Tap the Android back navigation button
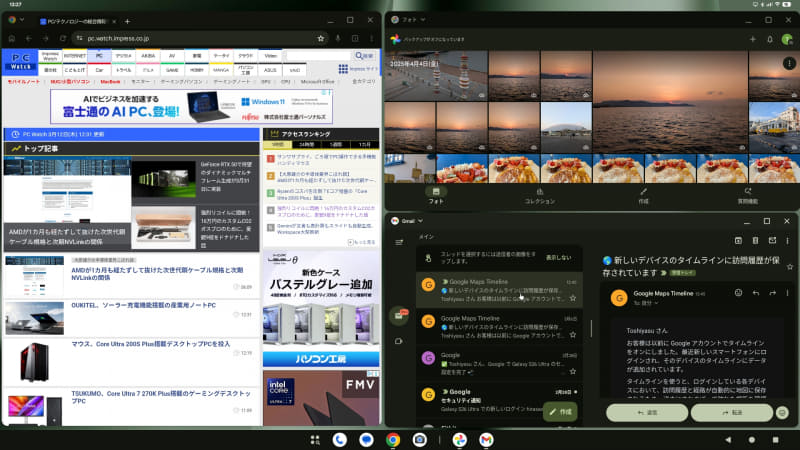 [728, 440]
